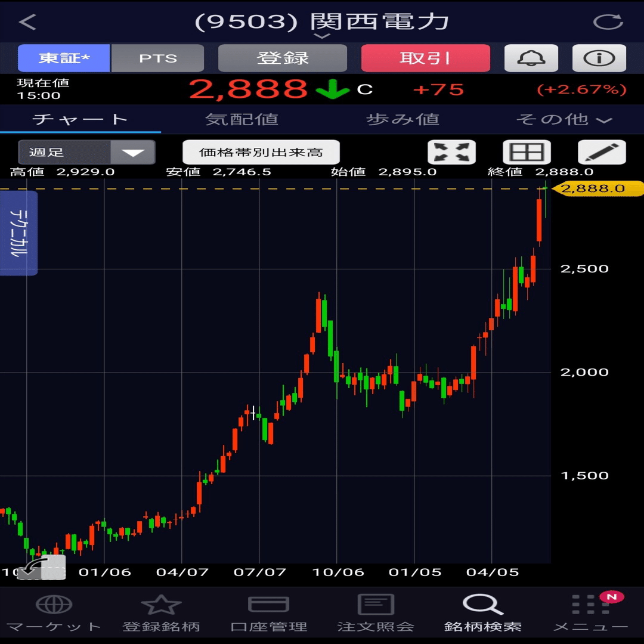644x644 pixels.
Task: Switch to PTS market toggle
Action: [157, 58]
